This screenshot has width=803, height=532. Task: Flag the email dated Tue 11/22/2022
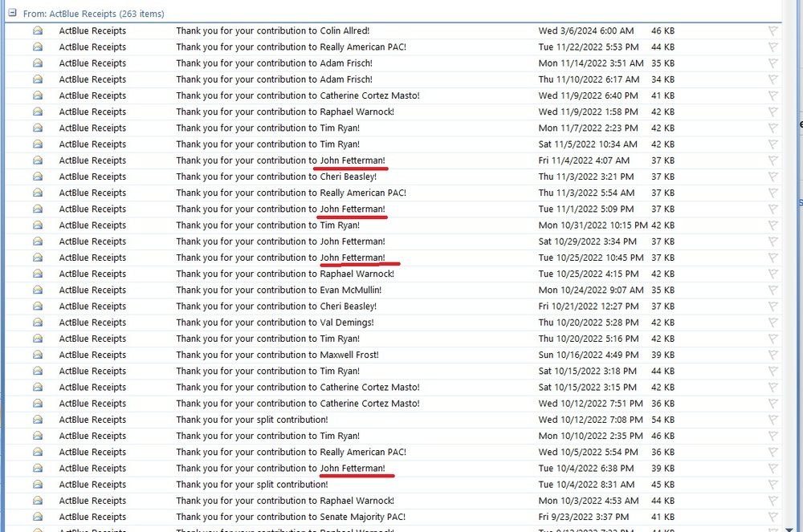(772, 47)
